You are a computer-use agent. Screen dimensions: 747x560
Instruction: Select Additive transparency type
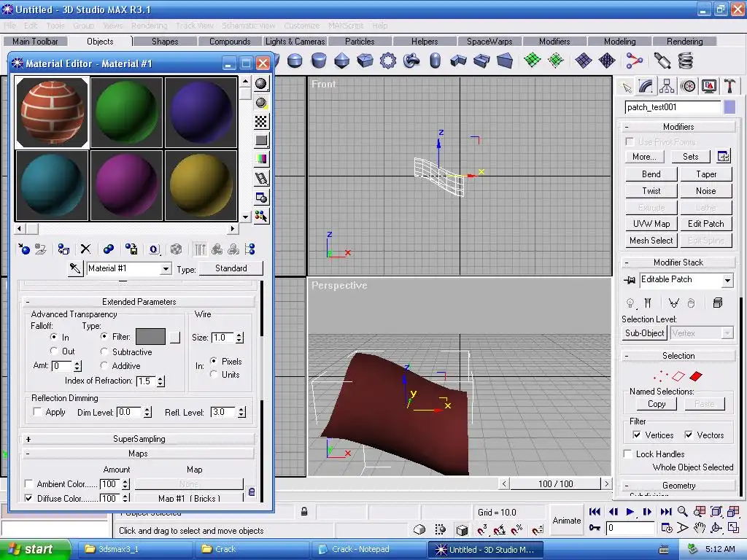pos(104,365)
